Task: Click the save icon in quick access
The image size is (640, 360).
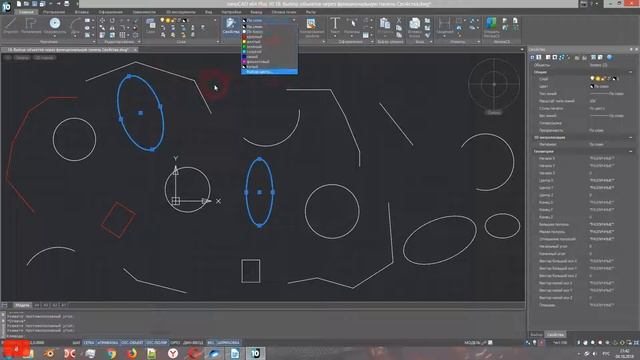Action: pos(35,4)
